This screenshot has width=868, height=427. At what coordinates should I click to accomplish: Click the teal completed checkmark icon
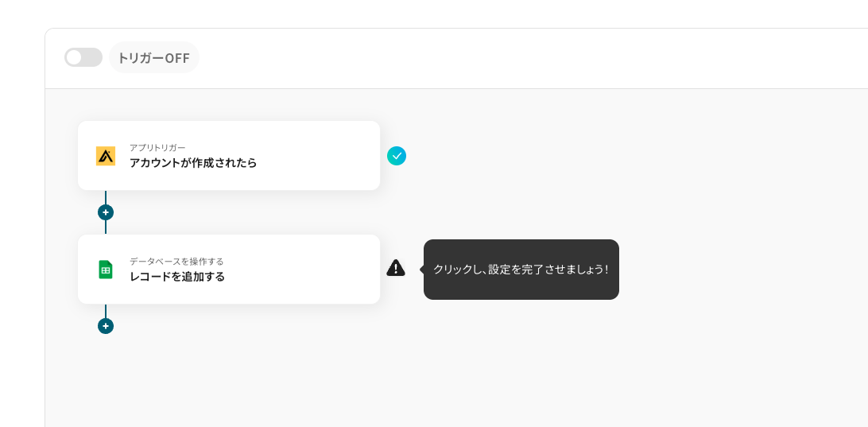[x=397, y=156]
